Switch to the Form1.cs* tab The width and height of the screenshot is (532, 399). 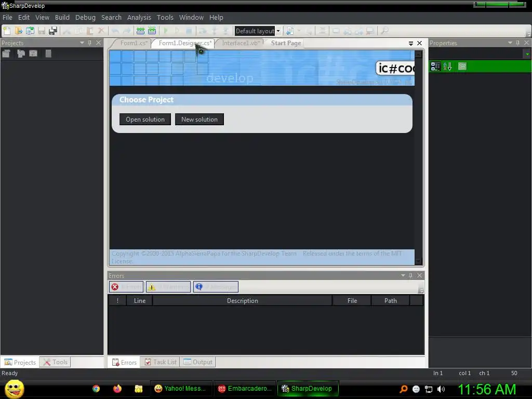coord(134,43)
